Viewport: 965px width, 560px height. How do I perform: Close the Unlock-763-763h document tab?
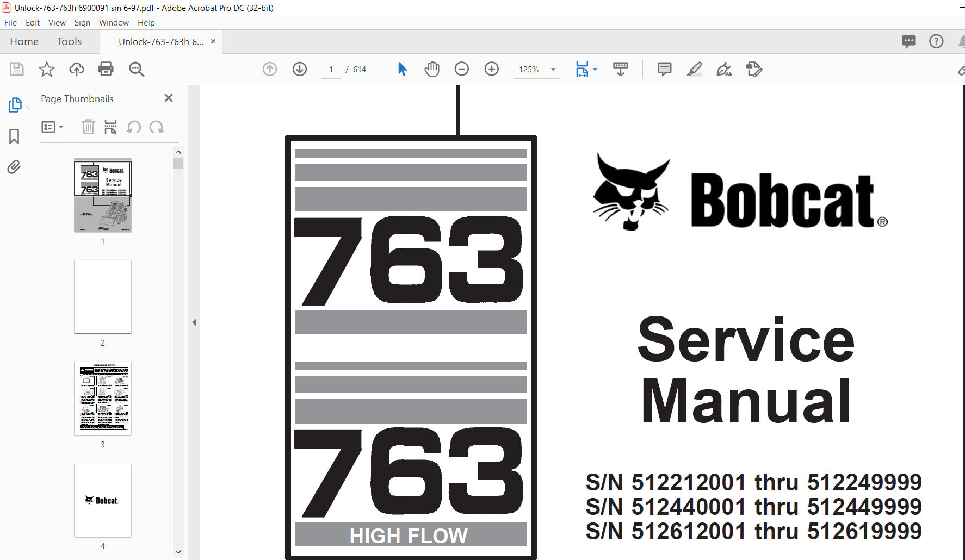(213, 41)
